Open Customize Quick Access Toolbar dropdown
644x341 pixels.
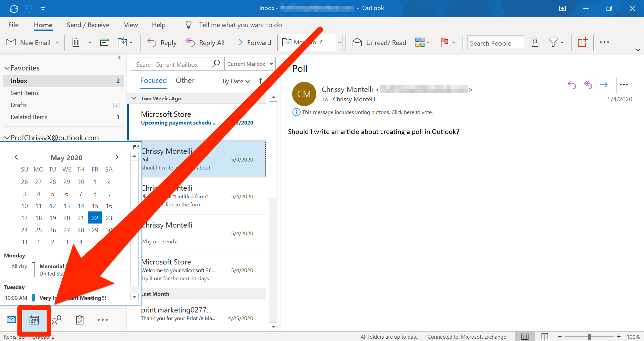click(43, 9)
